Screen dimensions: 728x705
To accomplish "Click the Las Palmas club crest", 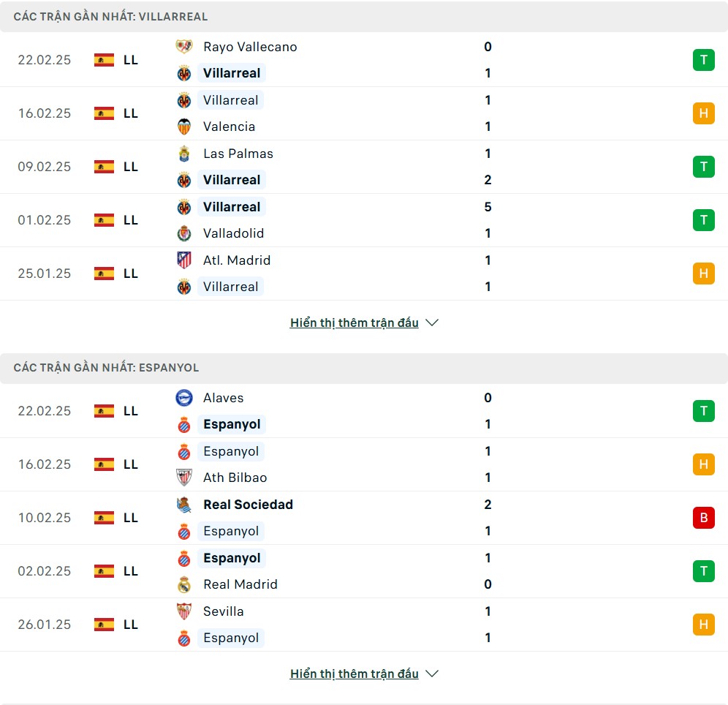I will [x=184, y=154].
